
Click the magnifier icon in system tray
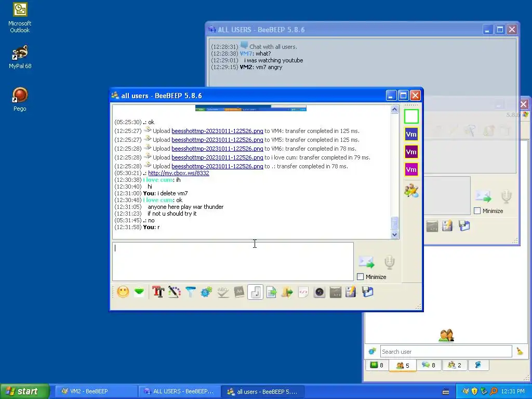click(x=494, y=391)
